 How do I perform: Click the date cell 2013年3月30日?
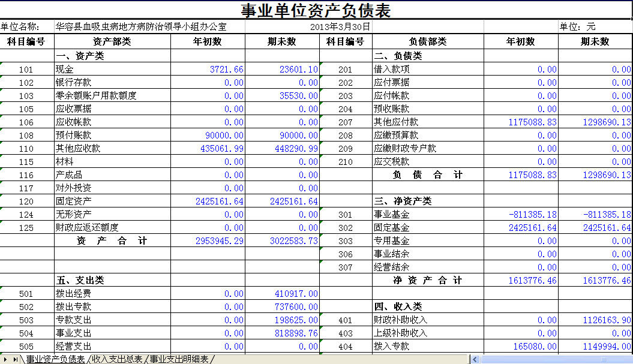coord(340,27)
